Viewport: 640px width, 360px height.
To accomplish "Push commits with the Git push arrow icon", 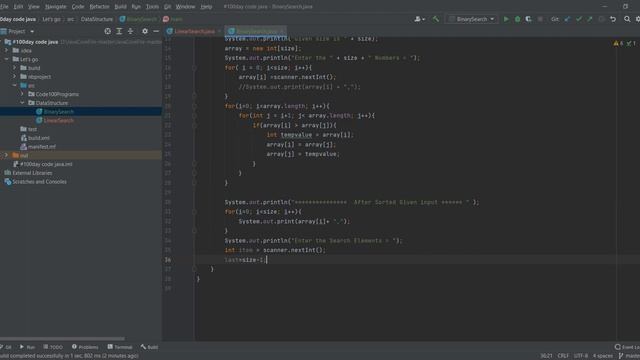I will 590,19.
